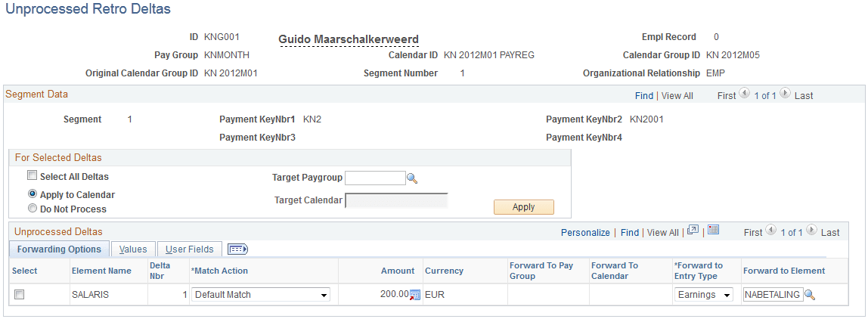Open Forward to Element lookup magnifier

810,295
